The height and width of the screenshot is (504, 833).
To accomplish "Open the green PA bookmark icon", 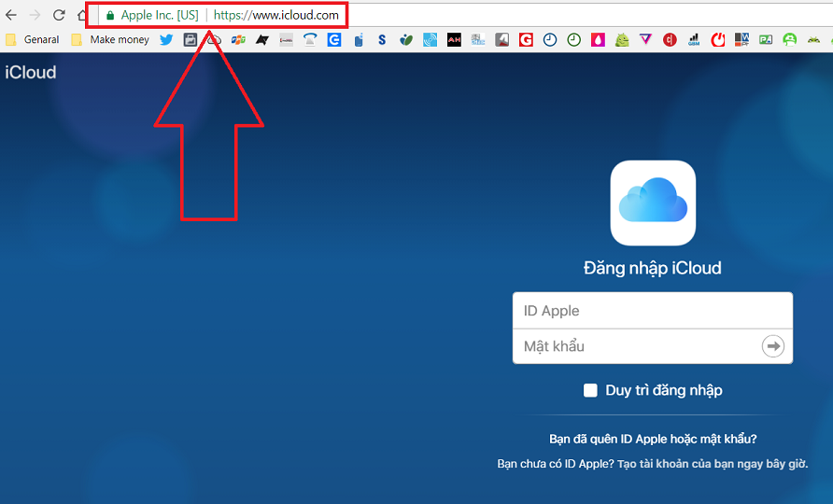I will 766,39.
